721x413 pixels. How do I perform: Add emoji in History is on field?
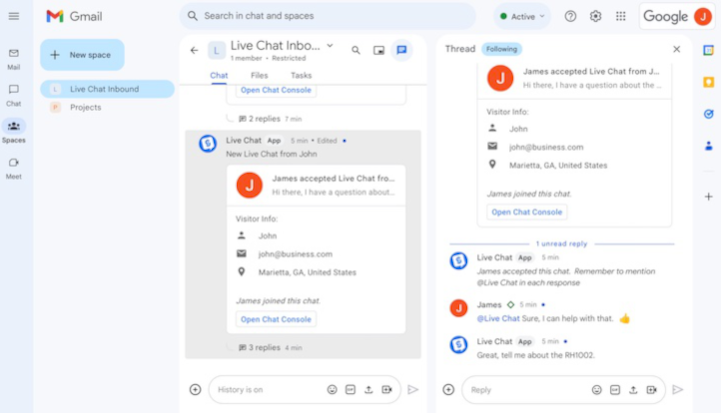(332, 389)
